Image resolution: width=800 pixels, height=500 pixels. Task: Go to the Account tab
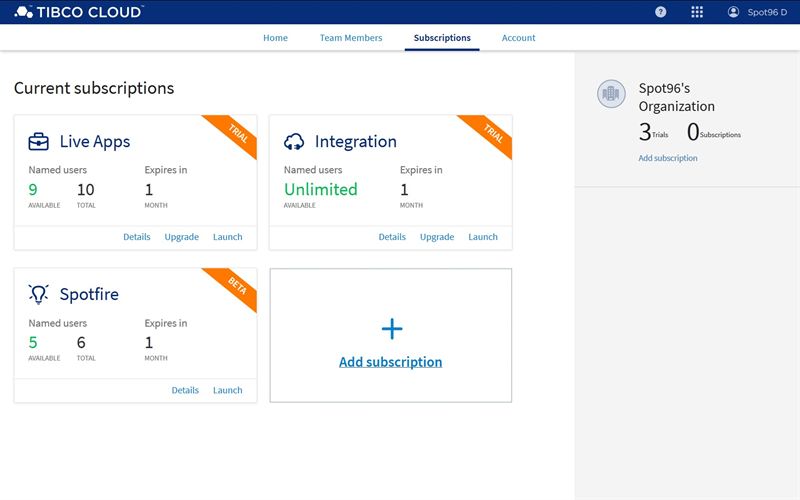click(x=518, y=38)
